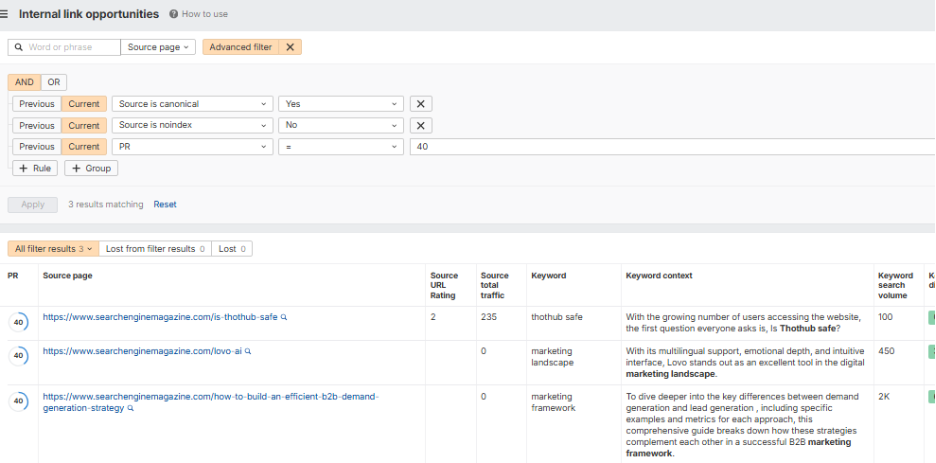The height and width of the screenshot is (463, 936).
Task: Switch to Lost from filter results tab
Action: click(x=154, y=249)
